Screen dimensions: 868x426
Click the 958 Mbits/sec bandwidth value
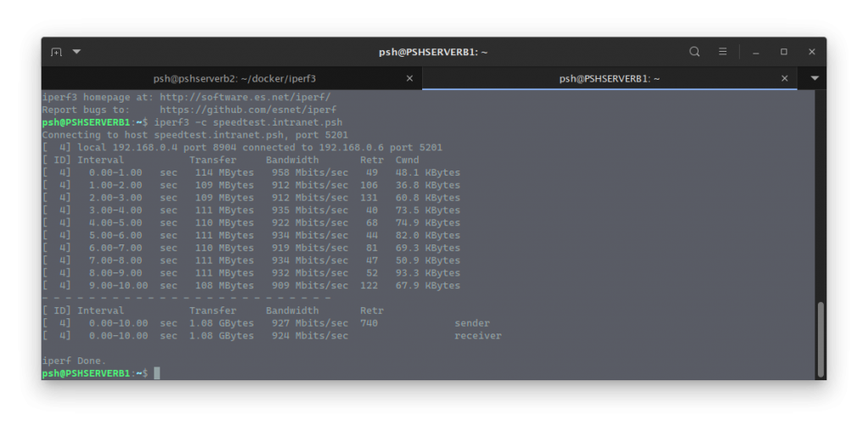click(x=309, y=172)
